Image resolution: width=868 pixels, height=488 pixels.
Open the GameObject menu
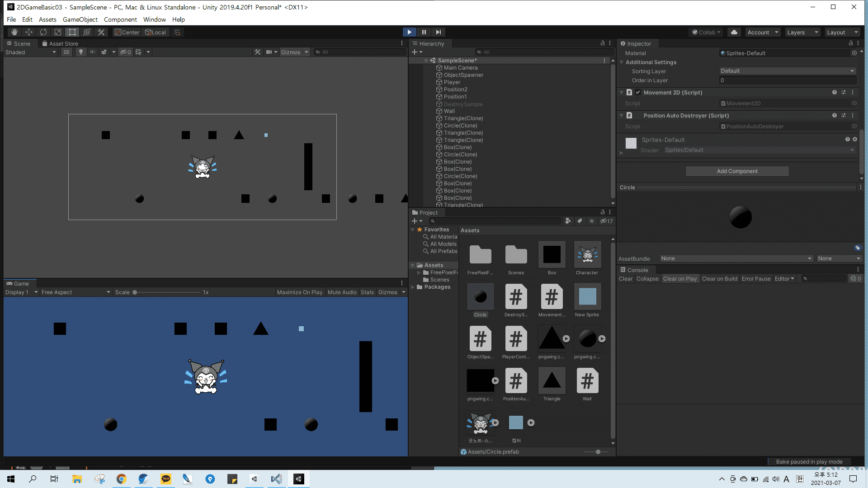80,19
